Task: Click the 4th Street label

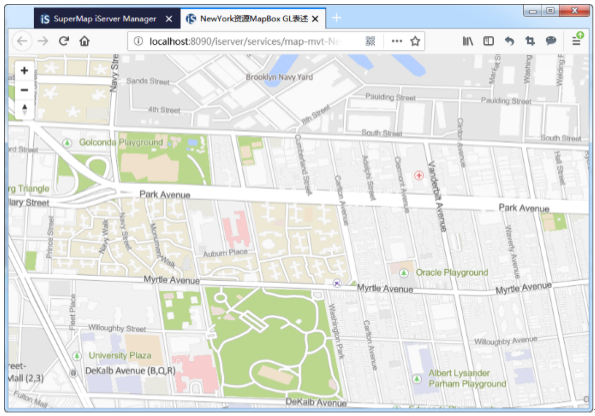Action: 164,110
